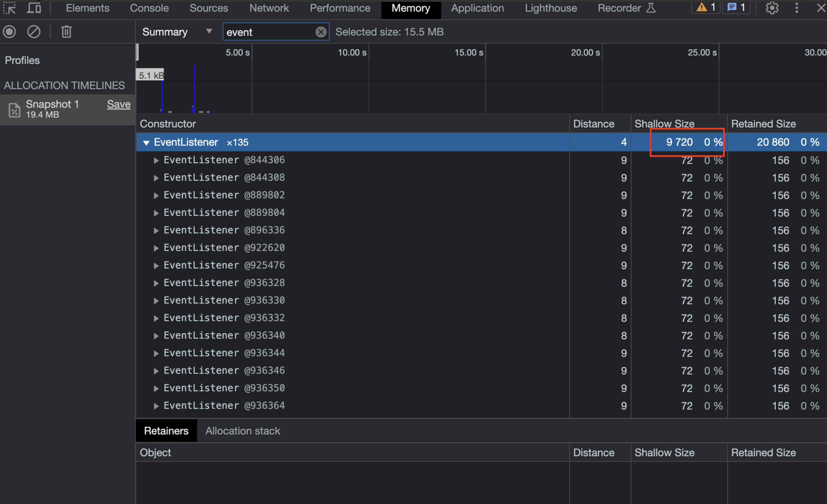Click the trash delete profile icon
Viewport: 827px width, 504px height.
pos(66,32)
